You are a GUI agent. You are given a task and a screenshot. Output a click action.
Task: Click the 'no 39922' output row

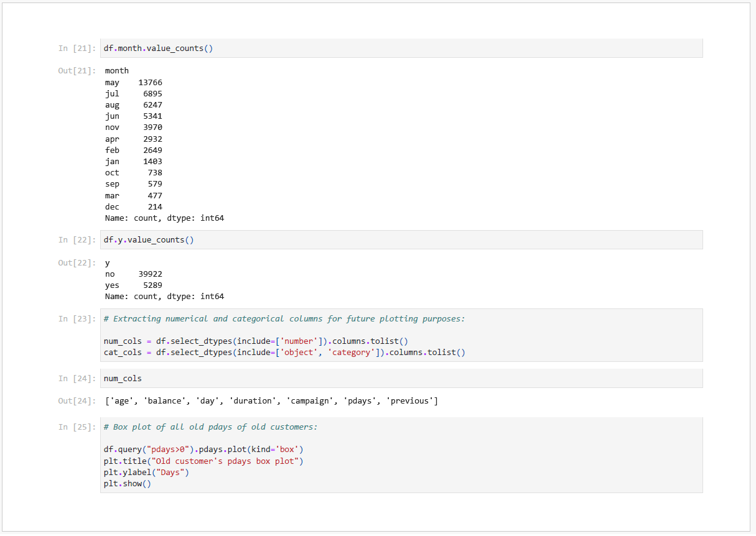pos(134,274)
